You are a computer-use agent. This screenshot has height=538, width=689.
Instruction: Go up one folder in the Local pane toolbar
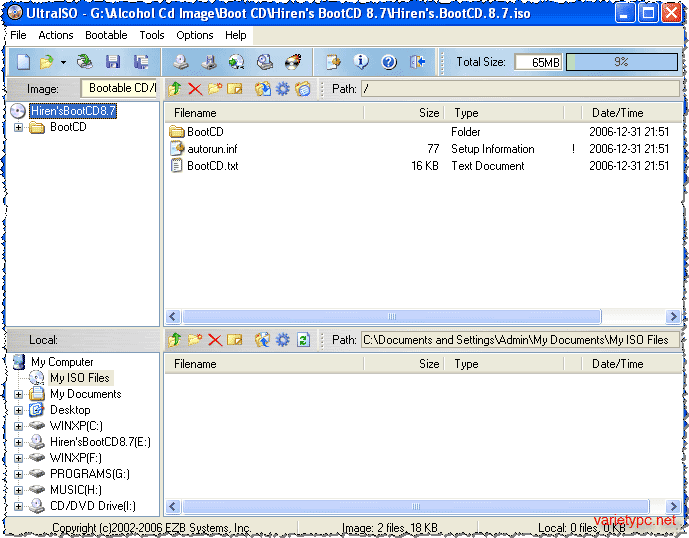tap(174, 340)
